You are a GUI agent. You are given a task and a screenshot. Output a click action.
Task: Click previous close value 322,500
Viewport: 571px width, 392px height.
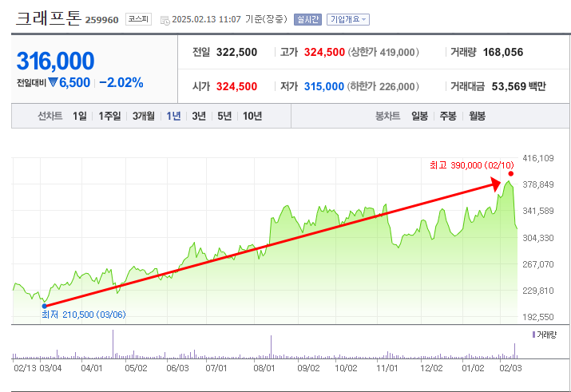[236, 53]
